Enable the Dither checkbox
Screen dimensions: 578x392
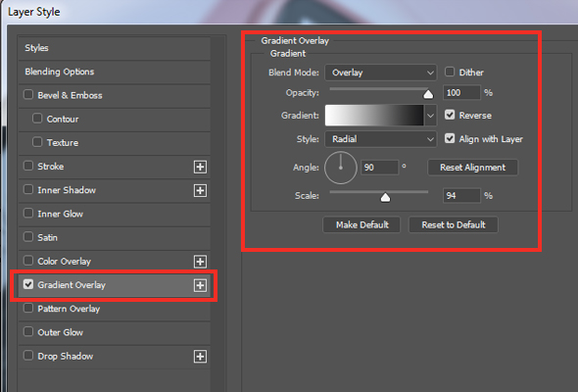[450, 72]
